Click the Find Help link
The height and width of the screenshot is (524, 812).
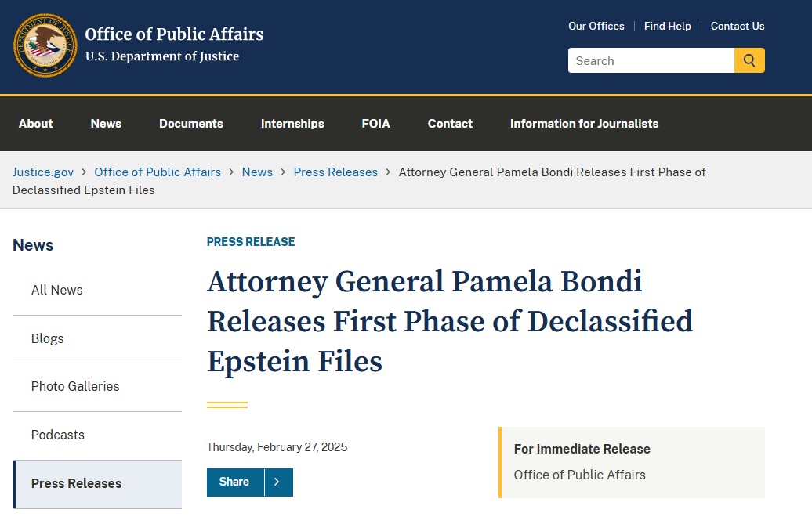pyautogui.click(x=668, y=26)
